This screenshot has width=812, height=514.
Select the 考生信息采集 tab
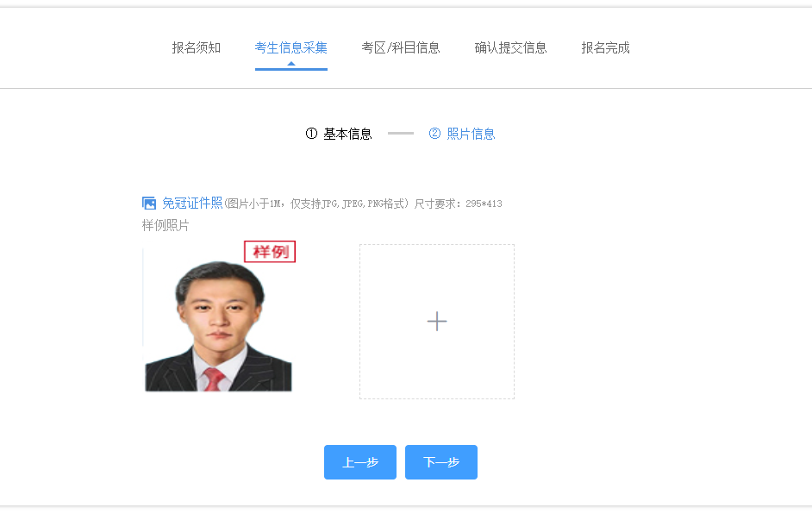[291, 48]
